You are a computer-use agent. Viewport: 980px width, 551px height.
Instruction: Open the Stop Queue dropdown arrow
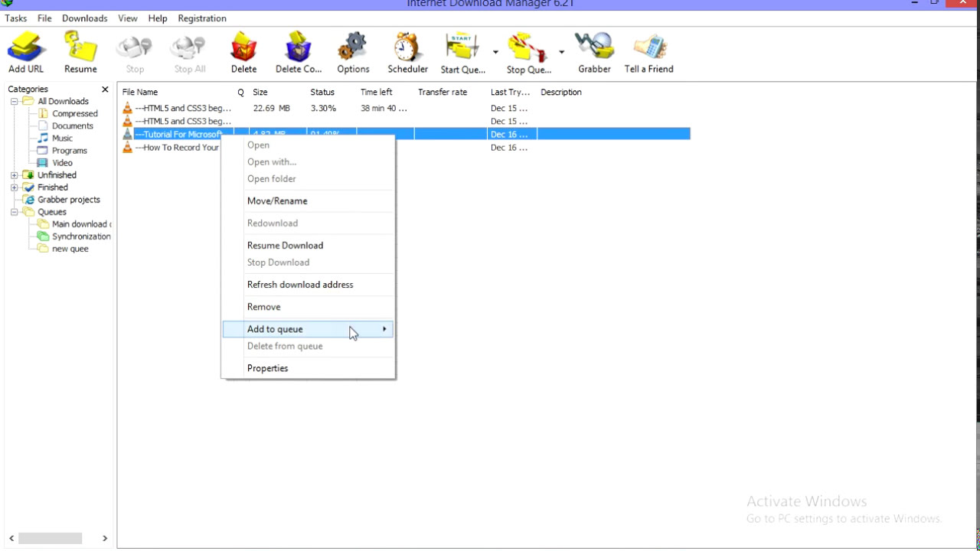point(561,52)
